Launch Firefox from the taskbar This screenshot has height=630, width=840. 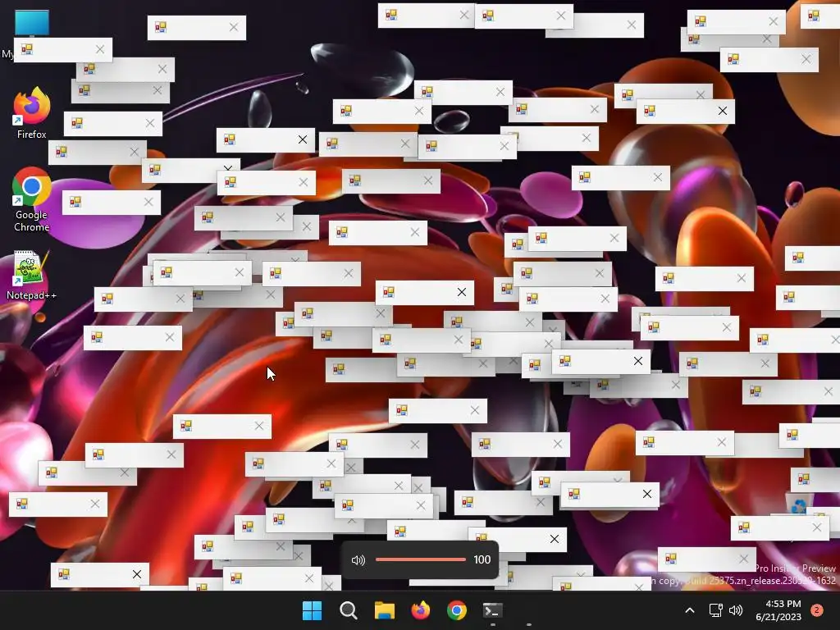[421, 610]
